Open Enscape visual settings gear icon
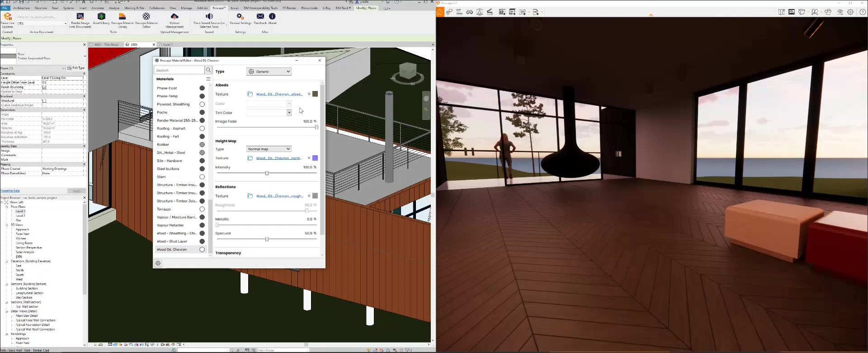 (x=850, y=12)
